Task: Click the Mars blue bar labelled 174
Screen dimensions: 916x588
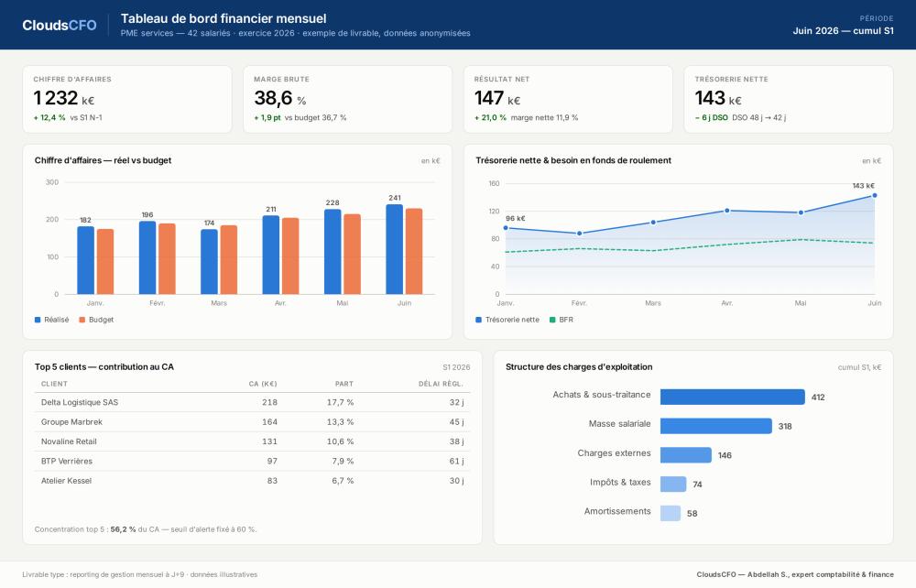Action: (209, 262)
